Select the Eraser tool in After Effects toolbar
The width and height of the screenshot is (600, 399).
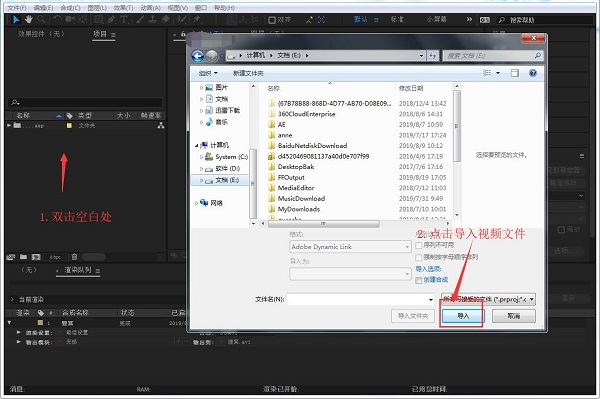click(x=165, y=20)
